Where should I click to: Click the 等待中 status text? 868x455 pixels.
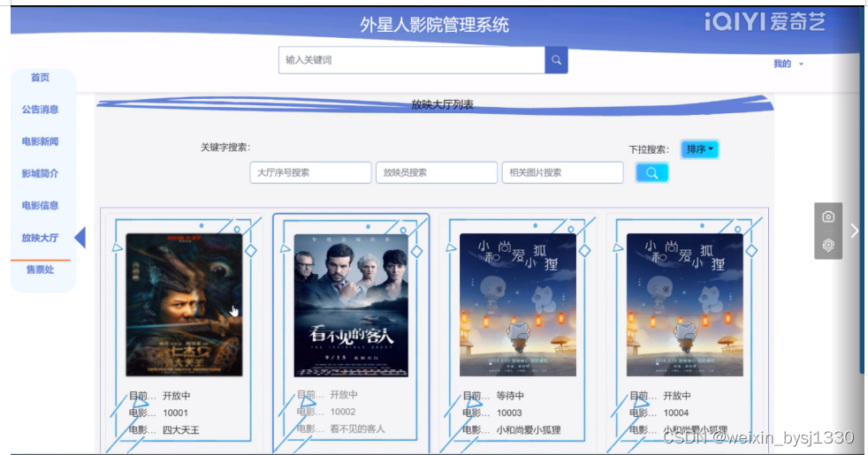click(510, 396)
